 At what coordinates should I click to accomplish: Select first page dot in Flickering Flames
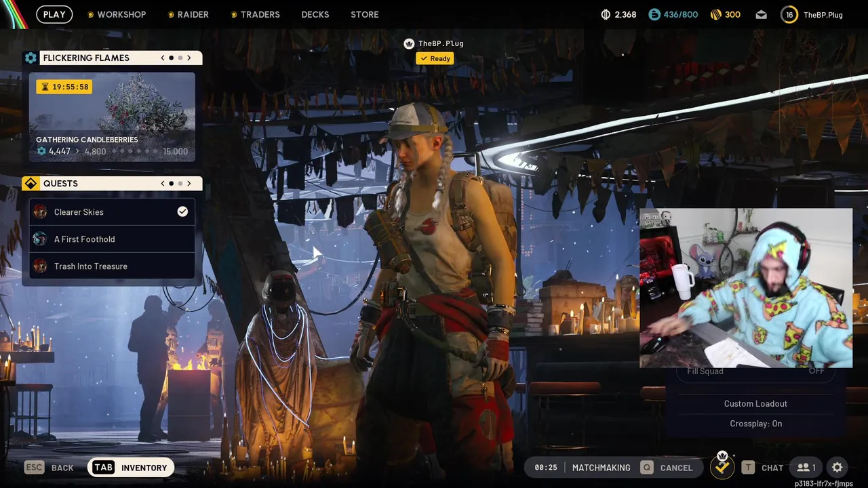coord(172,58)
